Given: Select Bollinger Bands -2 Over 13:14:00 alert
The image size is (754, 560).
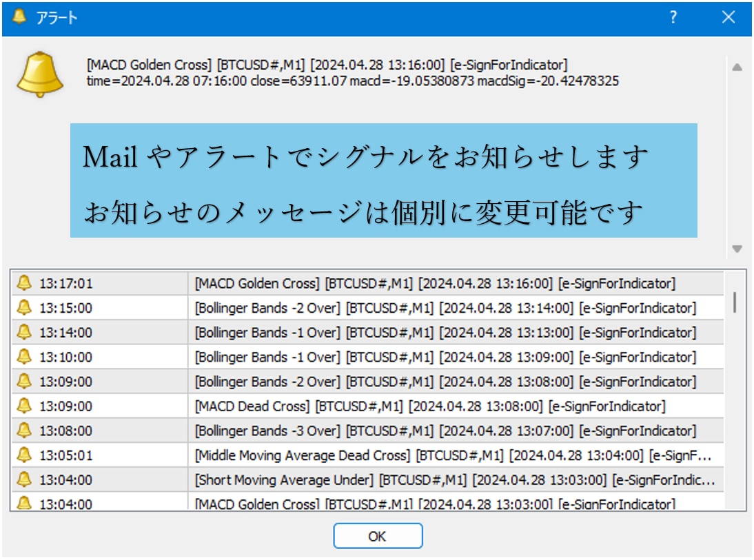Looking at the screenshot, I should [445, 308].
